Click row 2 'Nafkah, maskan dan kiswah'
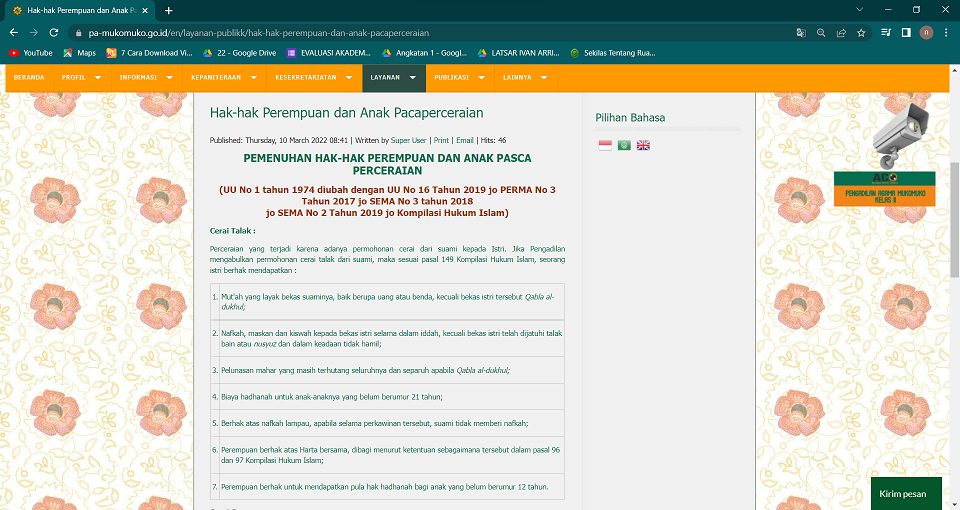The height and width of the screenshot is (510, 960). (387, 339)
